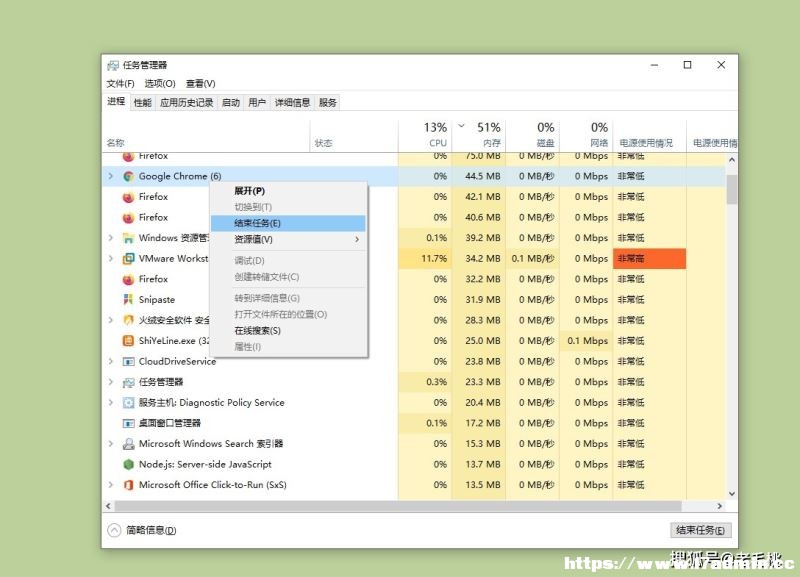800x577 pixels.
Task: Click the Firefox icon in the 32.2 MB row
Action: click(x=129, y=279)
